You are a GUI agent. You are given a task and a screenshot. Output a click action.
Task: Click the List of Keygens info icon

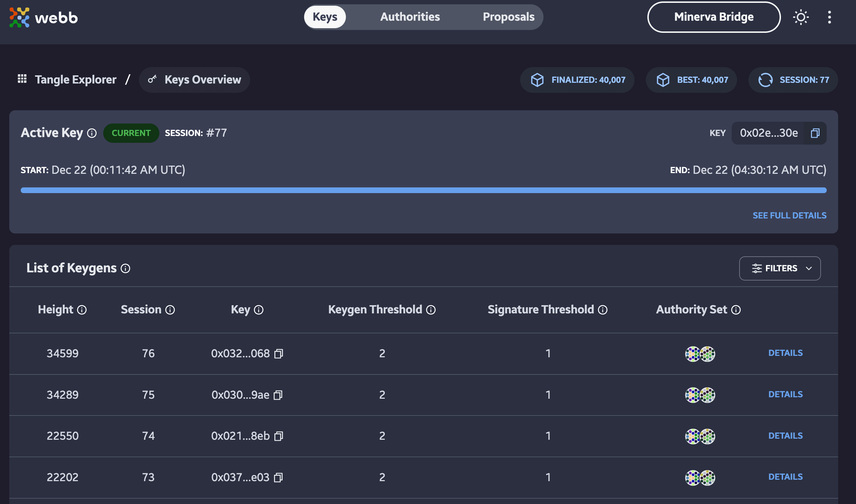126,268
